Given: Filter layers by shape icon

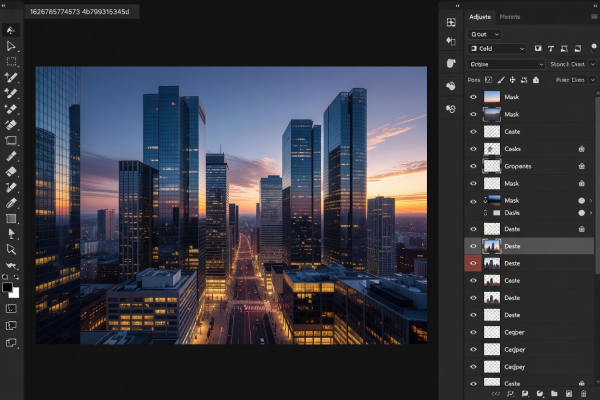Looking at the screenshot, I should point(564,49).
